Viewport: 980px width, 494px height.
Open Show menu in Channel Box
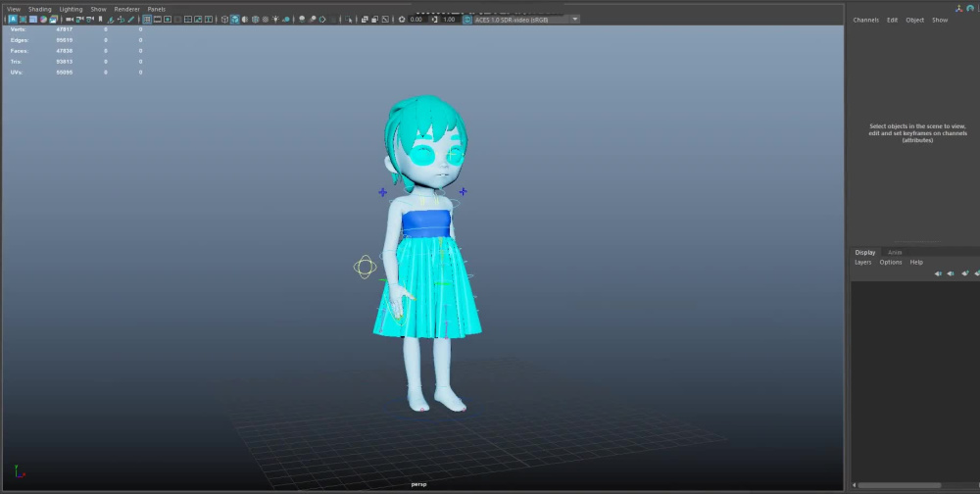tap(940, 20)
